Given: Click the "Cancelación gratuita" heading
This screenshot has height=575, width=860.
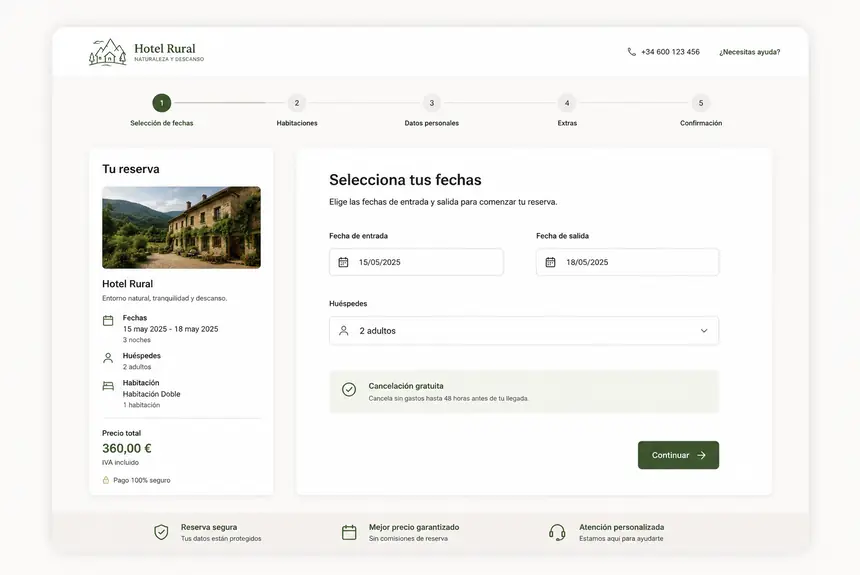Looking at the screenshot, I should tap(406, 386).
